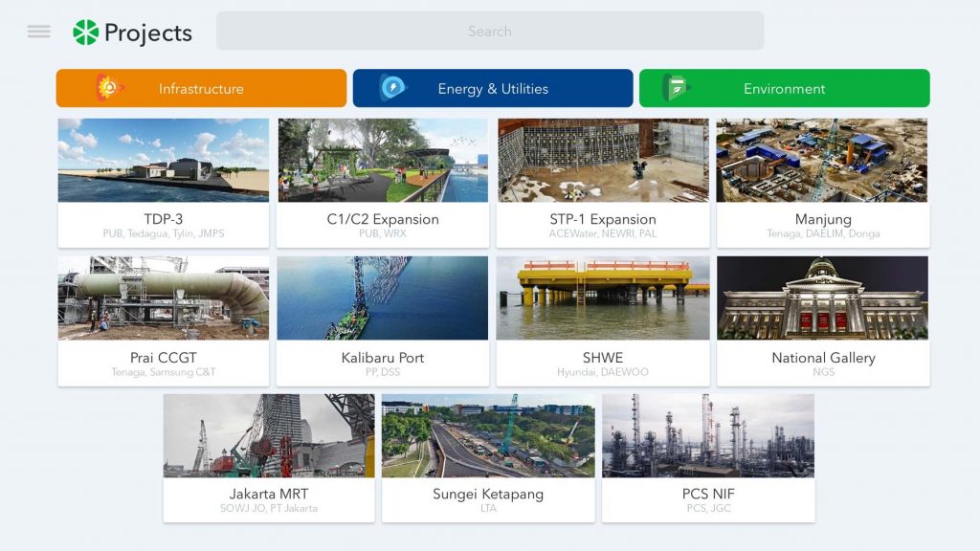Click the TDP-3 title text

(163, 219)
